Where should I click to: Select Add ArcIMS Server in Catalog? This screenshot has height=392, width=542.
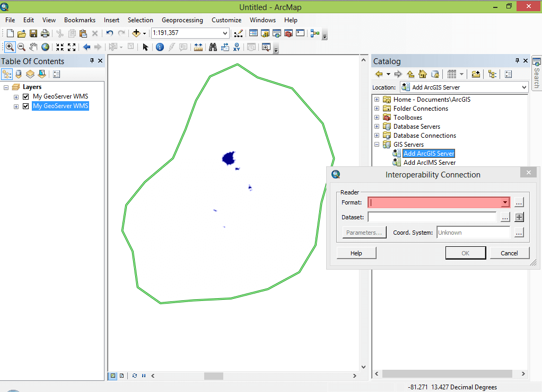click(430, 162)
